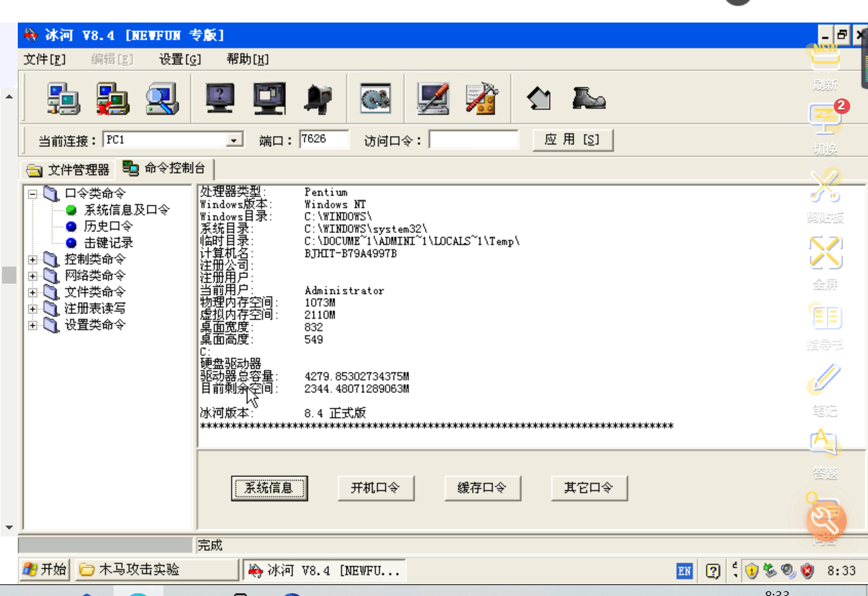868x596 pixels.
Task: Select 系统信息及口令 tree item
Action: (127, 210)
